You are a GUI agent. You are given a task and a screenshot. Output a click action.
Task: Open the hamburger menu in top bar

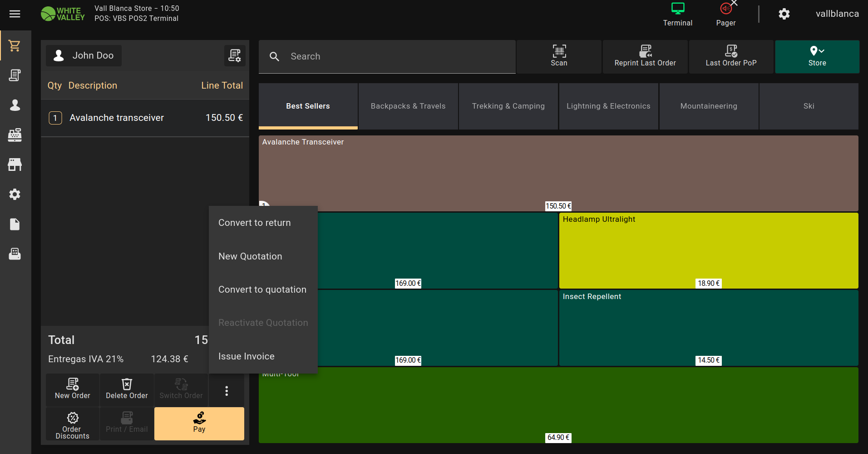(15, 14)
